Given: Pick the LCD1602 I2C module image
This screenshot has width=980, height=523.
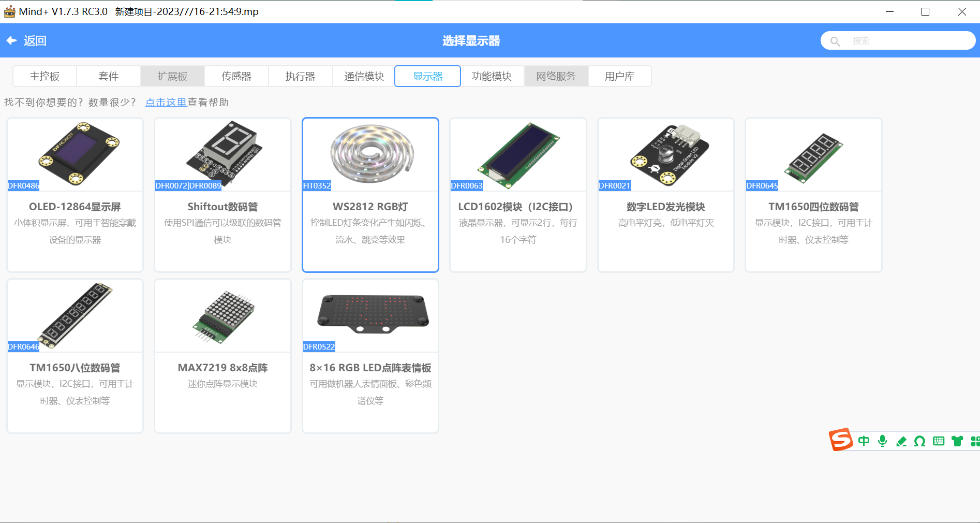Looking at the screenshot, I should (518, 154).
